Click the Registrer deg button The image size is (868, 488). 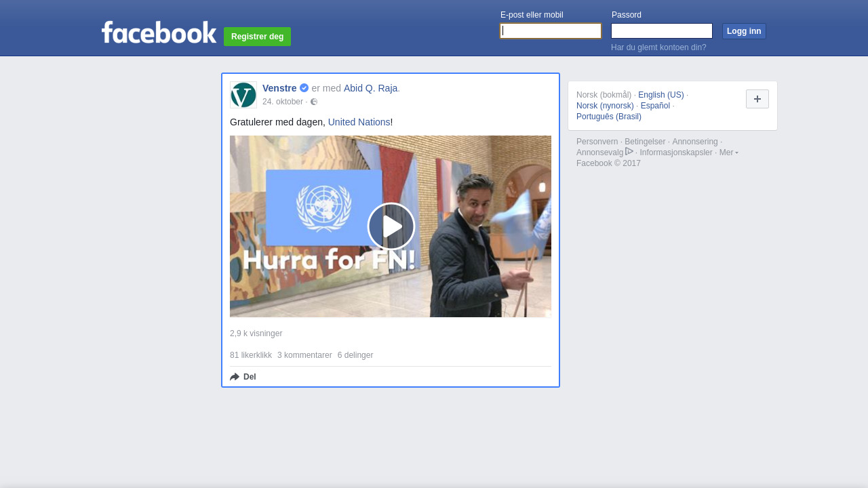tap(257, 37)
